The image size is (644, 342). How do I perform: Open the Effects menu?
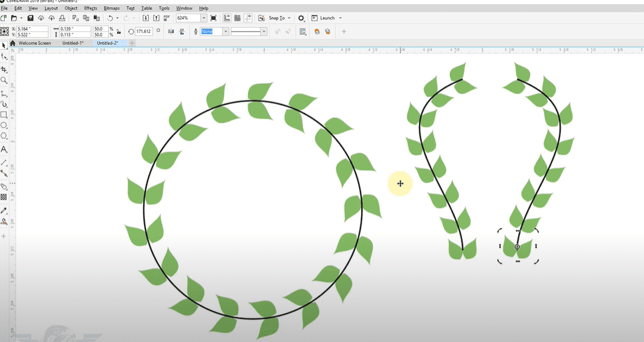pos(90,8)
